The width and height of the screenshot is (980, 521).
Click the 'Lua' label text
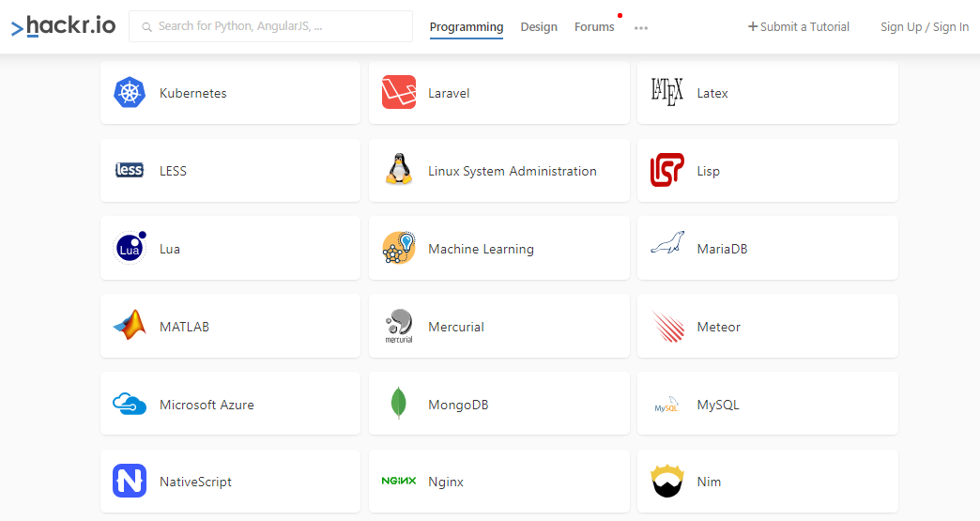(x=169, y=249)
